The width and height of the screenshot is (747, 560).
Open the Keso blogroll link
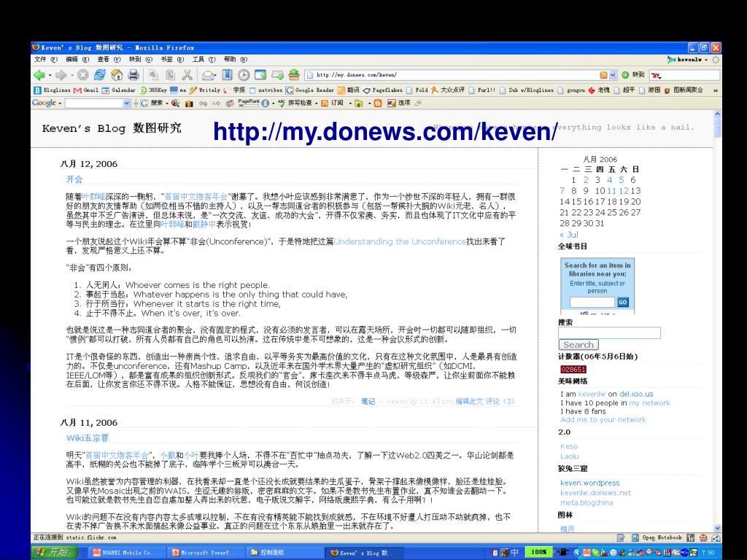[x=569, y=446]
